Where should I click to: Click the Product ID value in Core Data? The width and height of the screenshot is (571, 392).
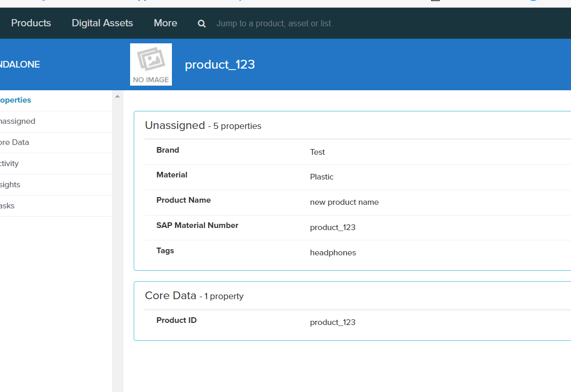332,322
